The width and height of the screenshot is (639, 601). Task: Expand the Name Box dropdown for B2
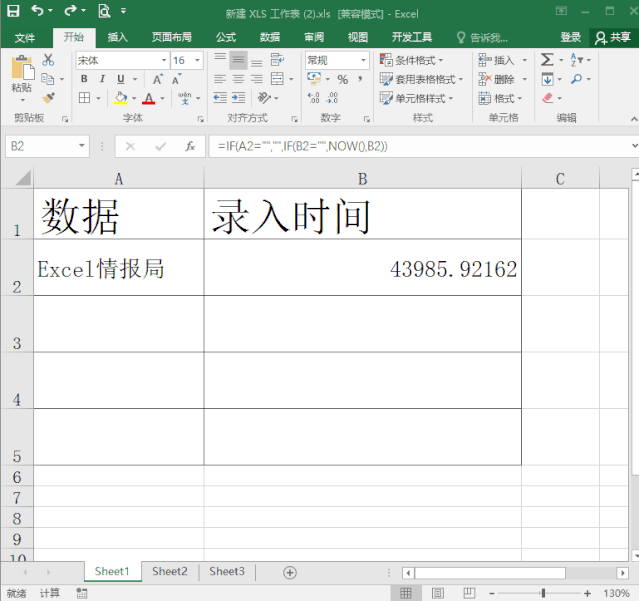82,146
